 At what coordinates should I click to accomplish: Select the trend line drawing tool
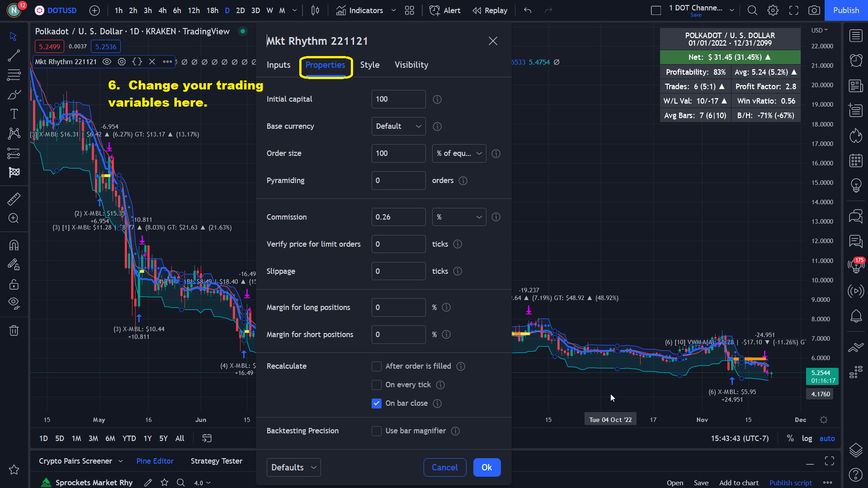(x=14, y=56)
